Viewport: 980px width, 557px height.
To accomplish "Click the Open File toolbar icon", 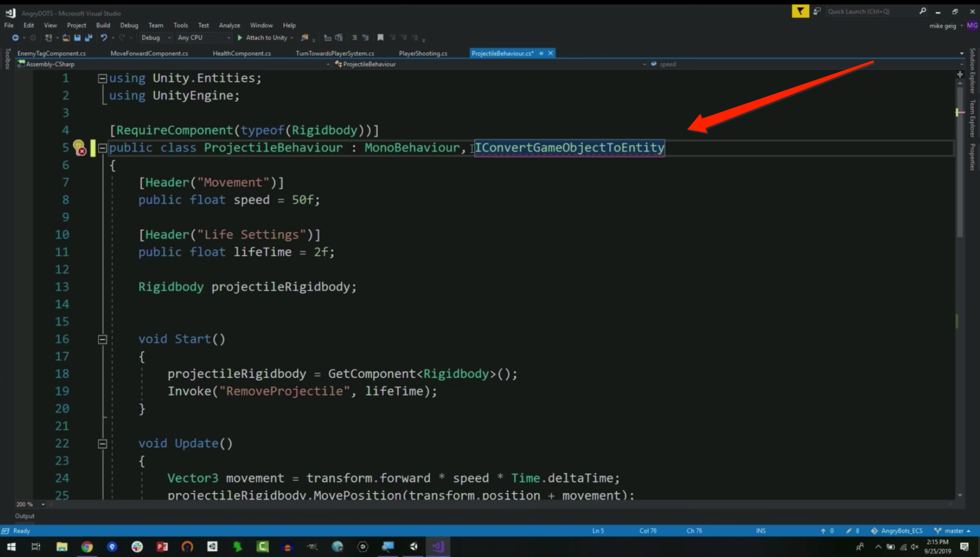I will [x=66, y=38].
